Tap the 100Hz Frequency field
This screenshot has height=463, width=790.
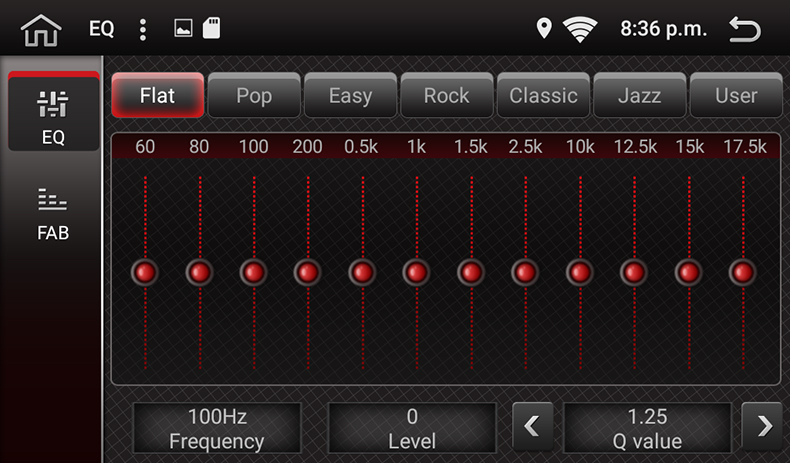click(217, 428)
